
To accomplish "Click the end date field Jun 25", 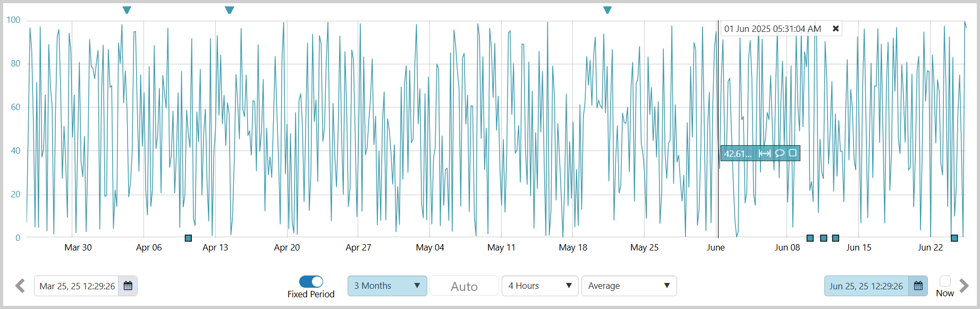I will (x=866, y=286).
